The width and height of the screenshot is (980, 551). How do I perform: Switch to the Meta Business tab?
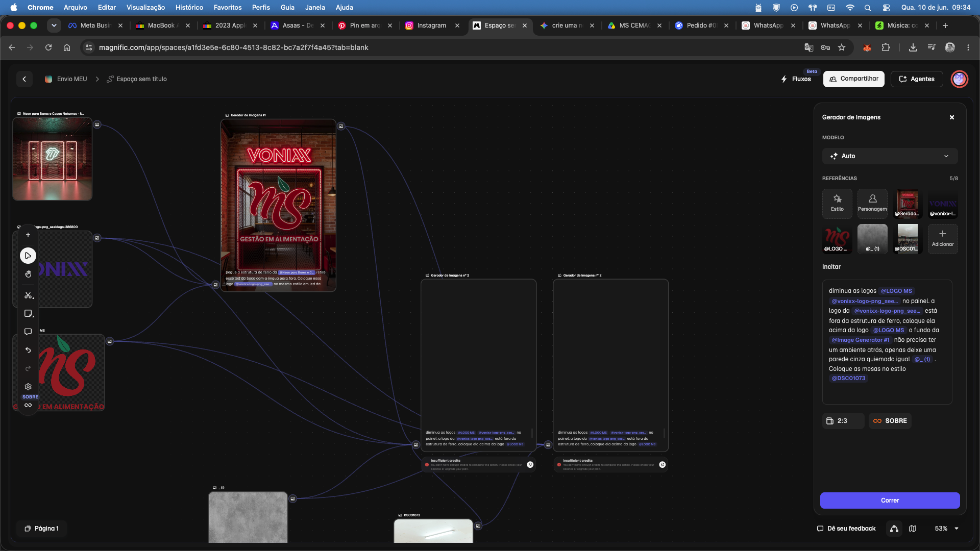click(95, 26)
